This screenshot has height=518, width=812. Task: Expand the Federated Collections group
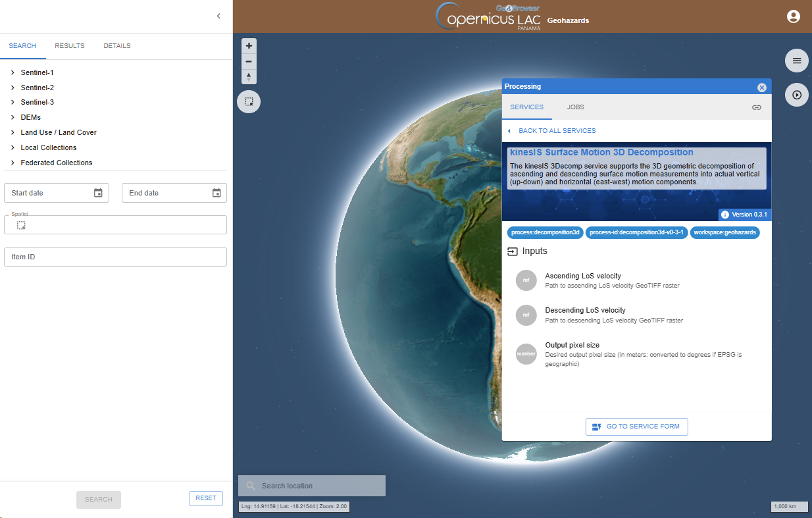pyautogui.click(x=13, y=163)
